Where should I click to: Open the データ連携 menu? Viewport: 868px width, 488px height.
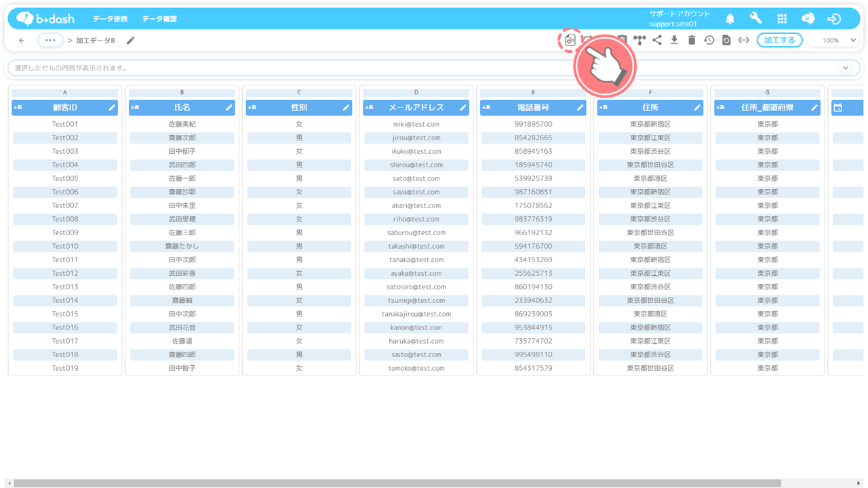coord(110,19)
